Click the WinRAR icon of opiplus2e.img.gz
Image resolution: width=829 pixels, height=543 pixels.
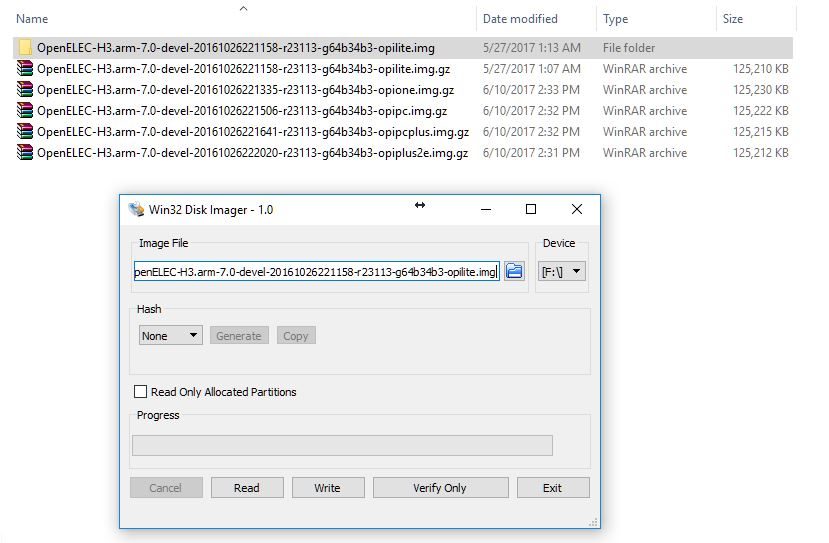tap(25, 153)
